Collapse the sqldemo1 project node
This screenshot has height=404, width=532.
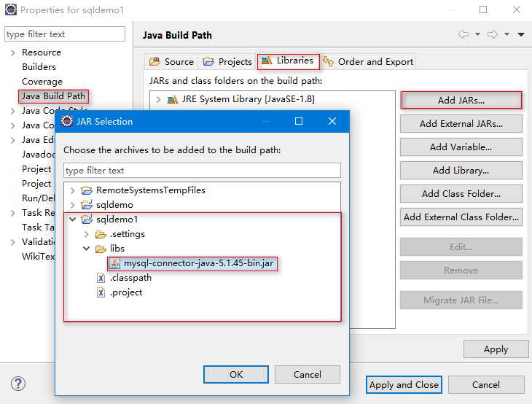[x=73, y=220]
